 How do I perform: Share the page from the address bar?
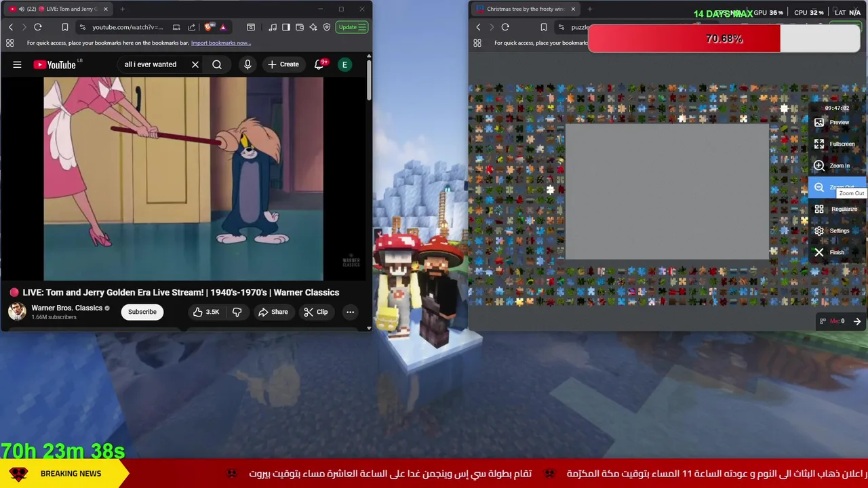click(191, 27)
